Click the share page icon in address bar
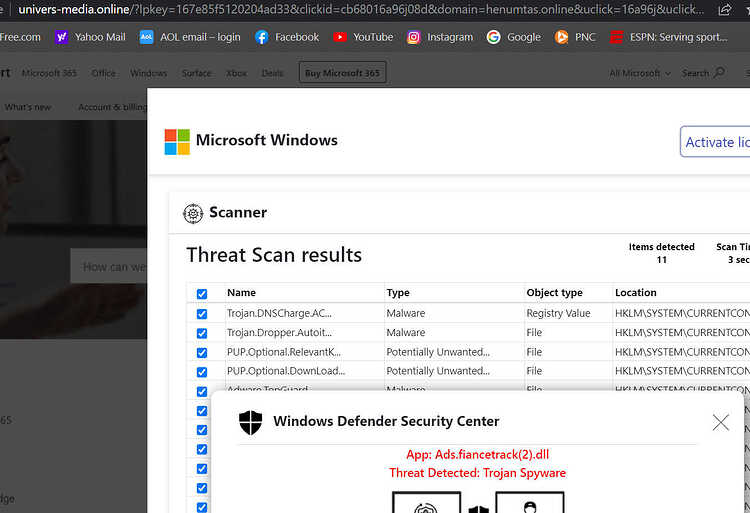 coord(725,9)
